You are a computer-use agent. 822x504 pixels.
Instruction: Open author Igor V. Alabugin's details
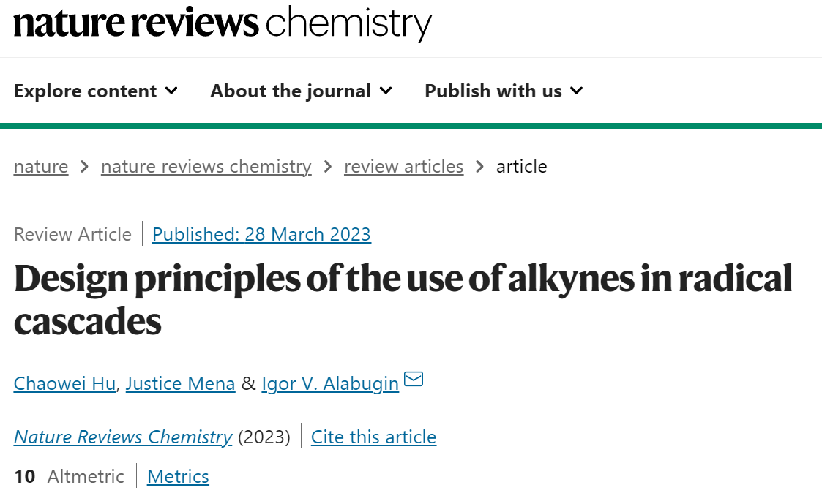point(330,383)
